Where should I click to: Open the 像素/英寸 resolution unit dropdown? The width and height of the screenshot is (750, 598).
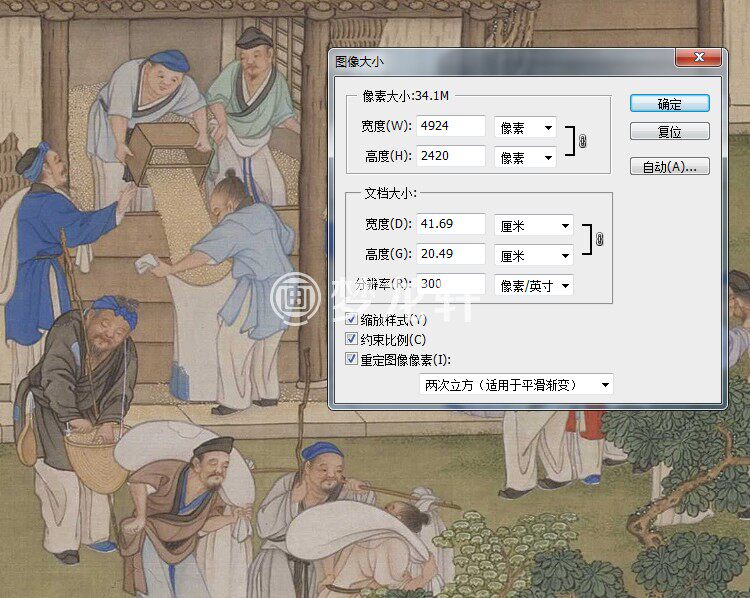533,285
